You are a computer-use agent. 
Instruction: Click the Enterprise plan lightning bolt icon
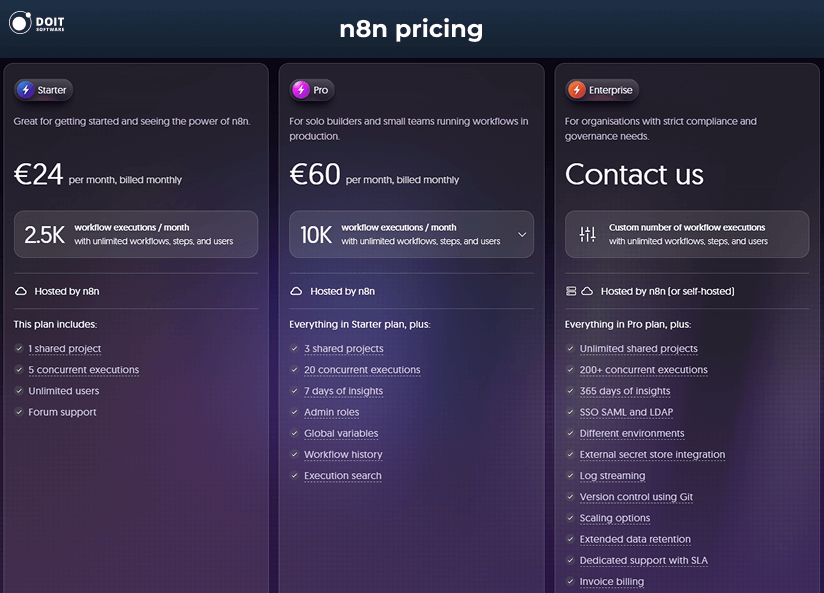576,89
